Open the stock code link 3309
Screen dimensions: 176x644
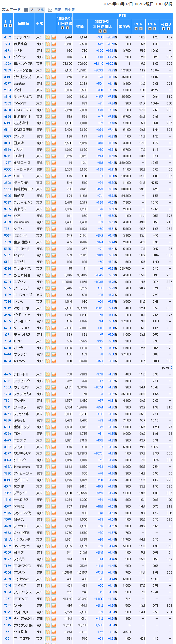coord(7,64)
